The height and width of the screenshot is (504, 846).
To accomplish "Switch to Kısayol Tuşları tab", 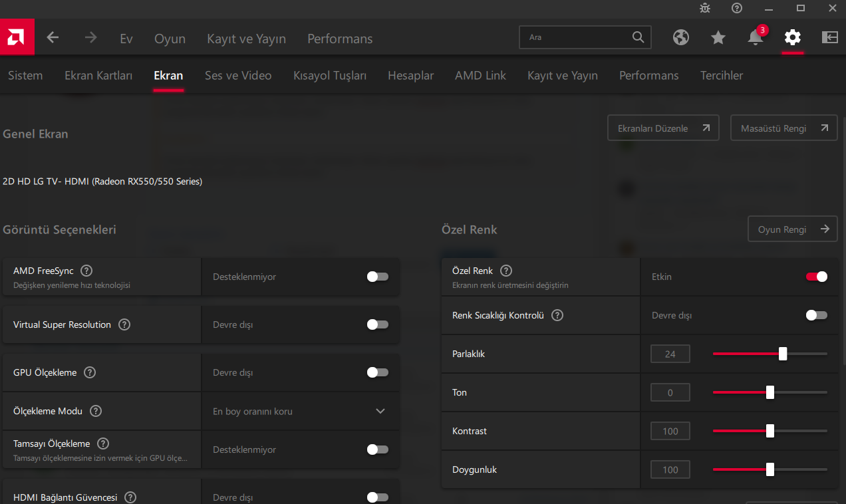I will click(330, 75).
